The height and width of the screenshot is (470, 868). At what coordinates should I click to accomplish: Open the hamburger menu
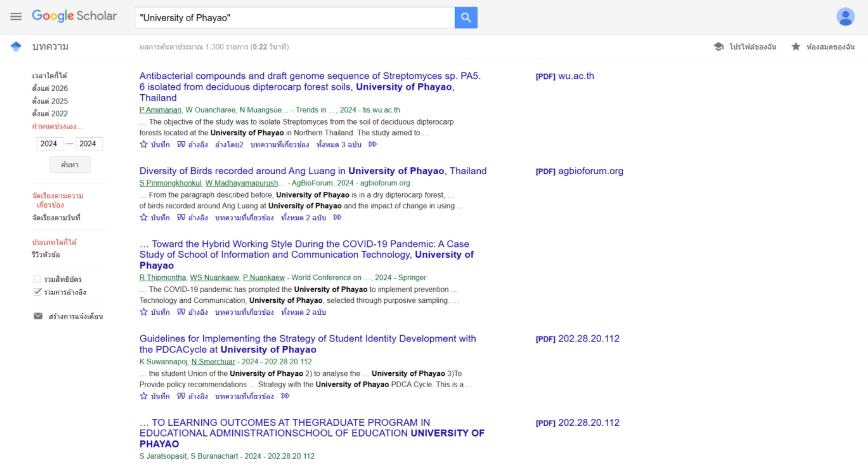tap(16, 16)
